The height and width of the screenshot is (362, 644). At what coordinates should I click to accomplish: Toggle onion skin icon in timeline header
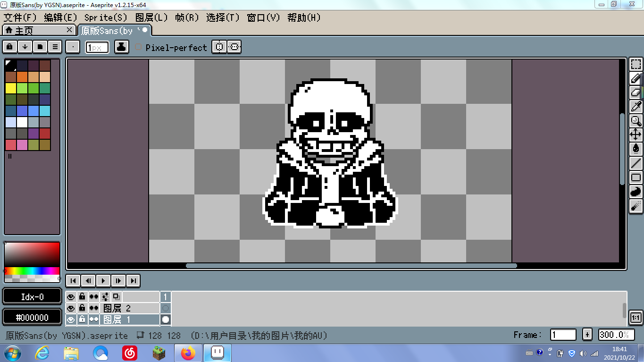[x=116, y=297]
